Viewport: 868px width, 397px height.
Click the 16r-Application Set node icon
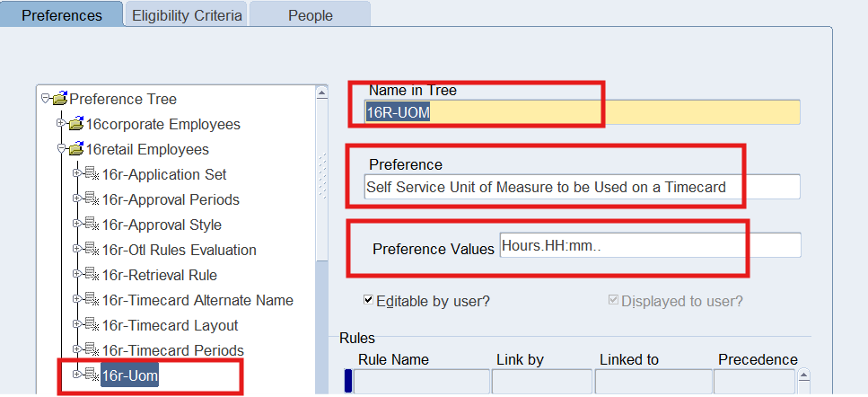click(92, 174)
